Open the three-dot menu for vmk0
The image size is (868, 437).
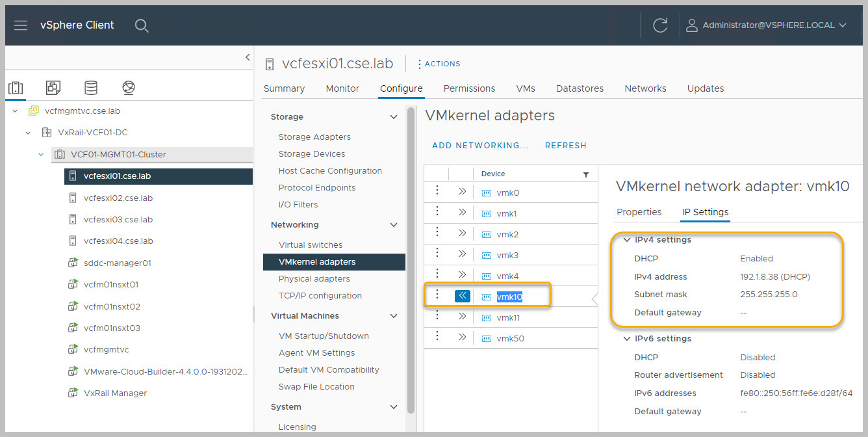(x=437, y=192)
